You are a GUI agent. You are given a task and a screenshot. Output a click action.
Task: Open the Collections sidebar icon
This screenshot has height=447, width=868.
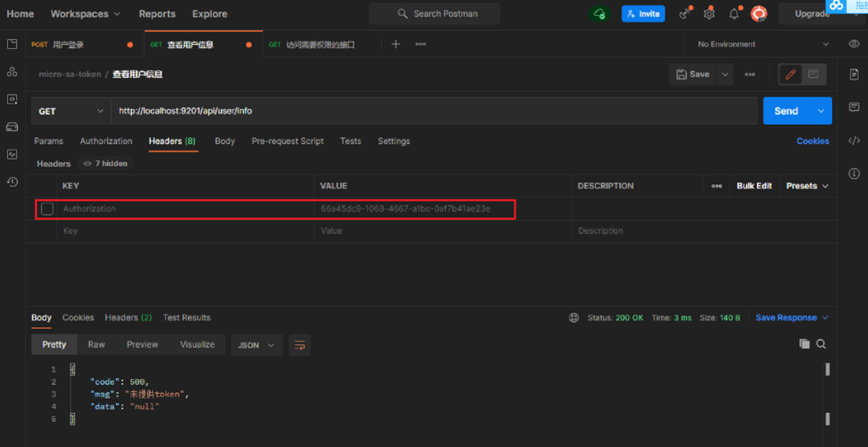[x=12, y=44]
